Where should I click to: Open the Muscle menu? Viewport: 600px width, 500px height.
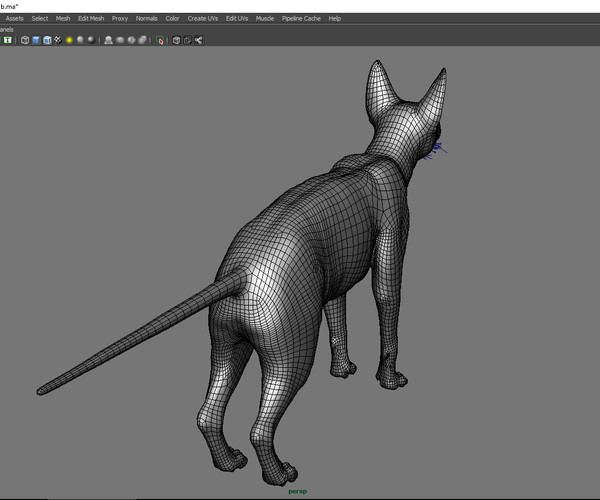[x=265, y=18]
